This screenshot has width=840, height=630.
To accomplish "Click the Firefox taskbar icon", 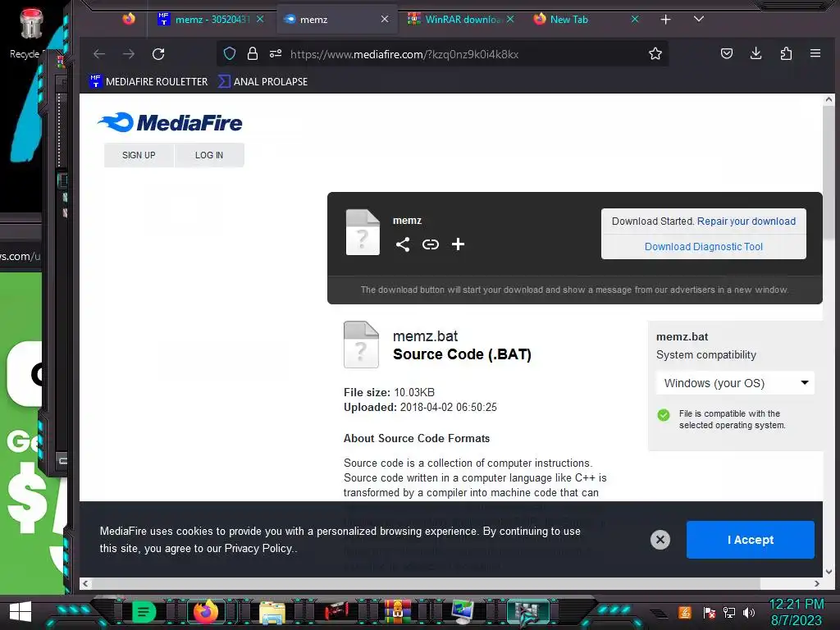I will point(205,612).
